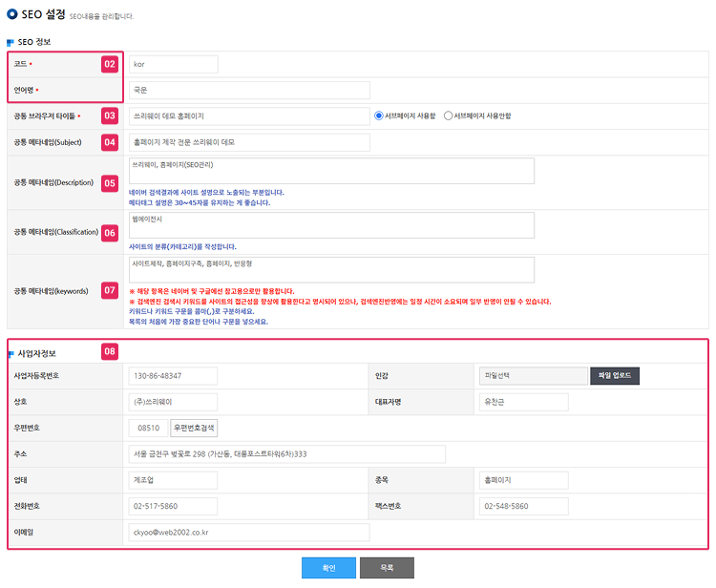The height and width of the screenshot is (588, 716).
Task: Edit the 이메일 field ckyoo@web2002.co.kr
Action: (x=249, y=533)
